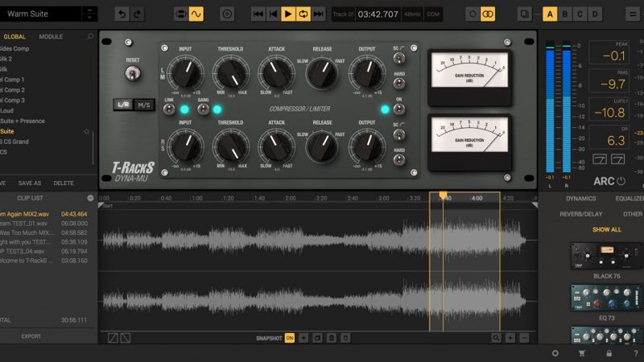Click fade-out icon below waveform

[x=126, y=338]
